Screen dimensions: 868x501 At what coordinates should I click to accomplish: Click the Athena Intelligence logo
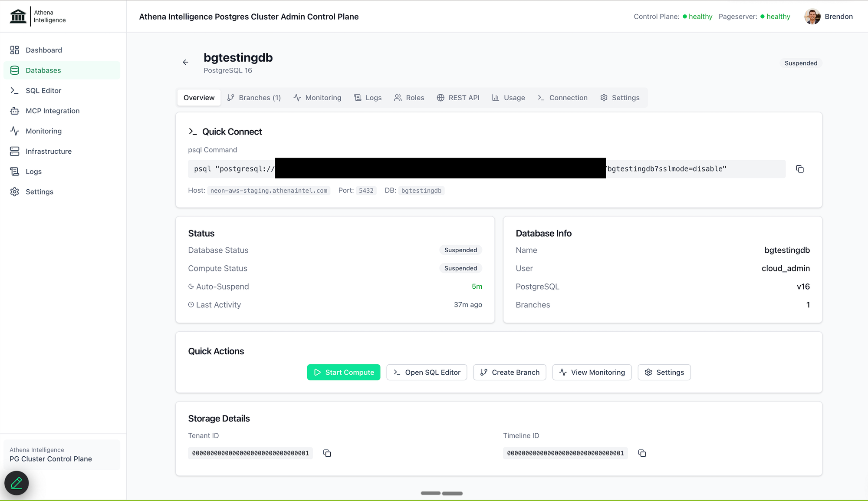click(38, 16)
